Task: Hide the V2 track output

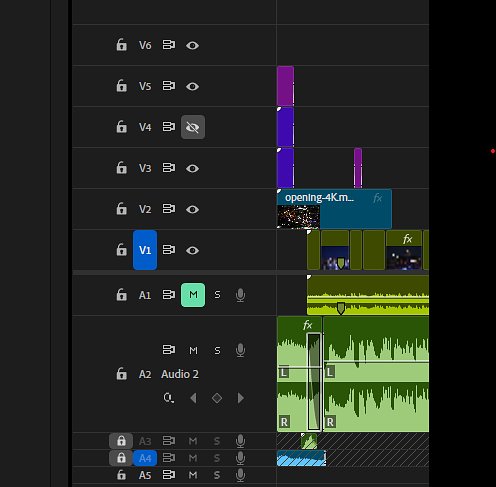Action: pos(192,209)
